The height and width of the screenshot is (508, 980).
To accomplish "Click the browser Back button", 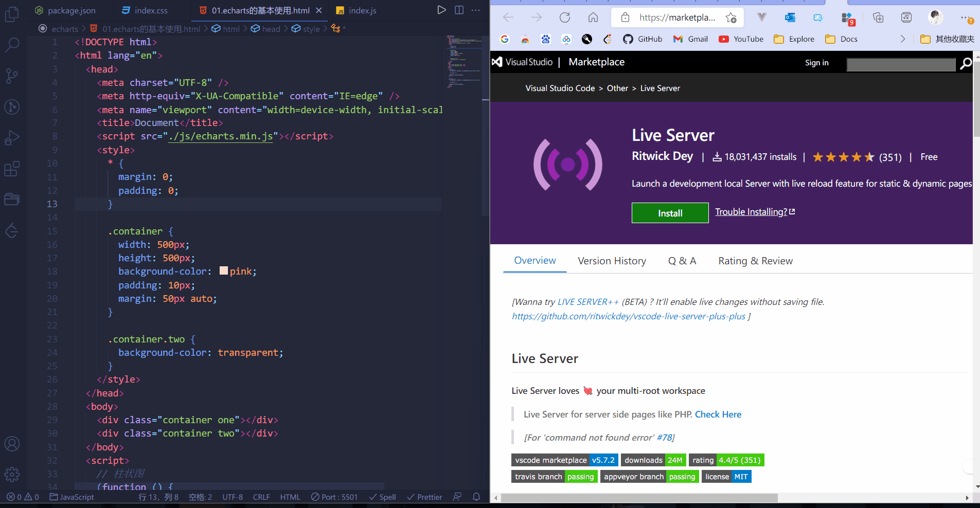I will pyautogui.click(x=508, y=17).
